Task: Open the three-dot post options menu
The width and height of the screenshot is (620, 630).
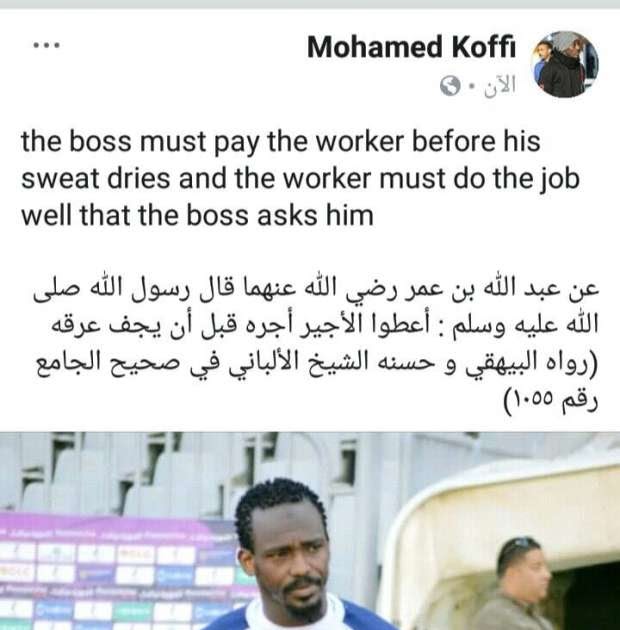Action: pyautogui.click(x=47, y=45)
